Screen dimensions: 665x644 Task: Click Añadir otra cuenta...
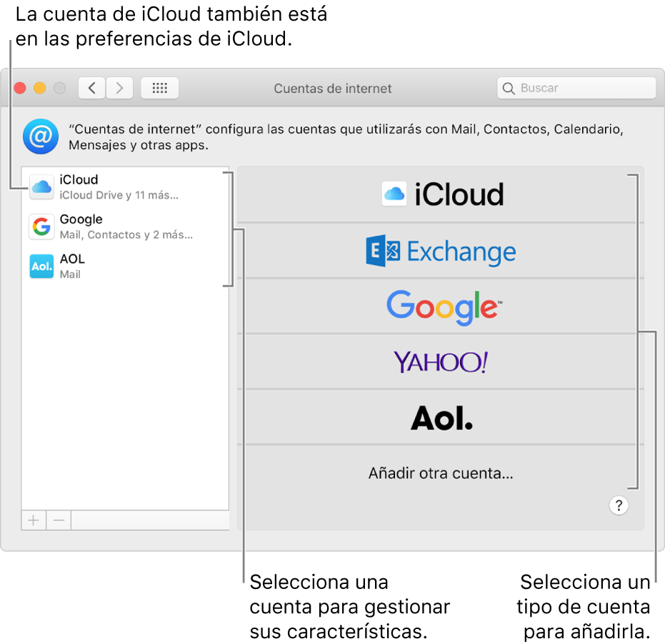(441, 473)
